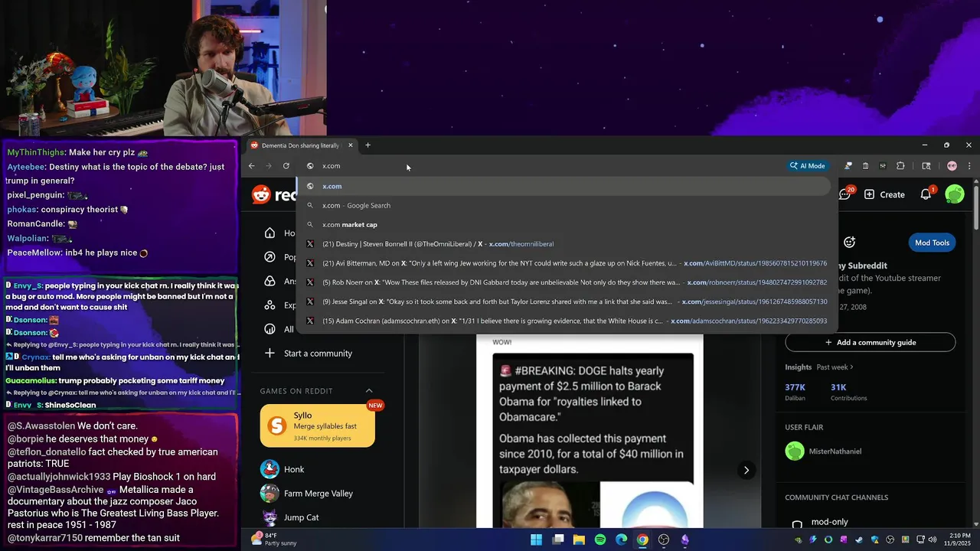Open the Honk game

283,469
